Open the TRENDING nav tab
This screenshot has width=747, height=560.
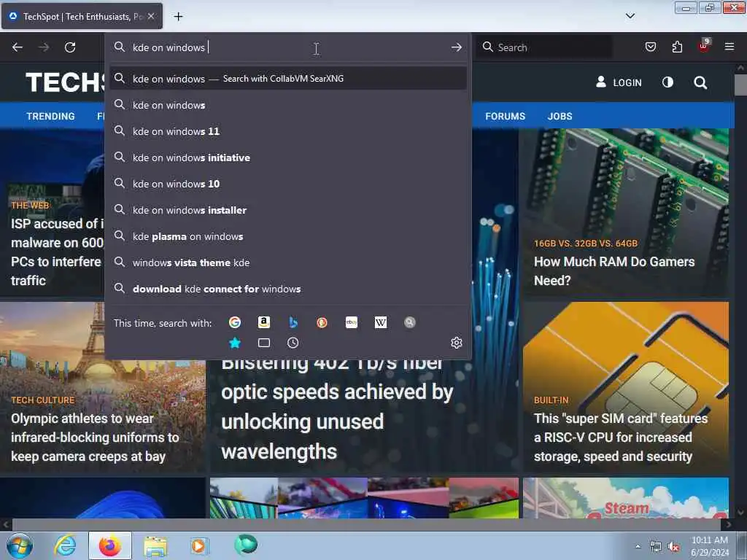coord(50,116)
